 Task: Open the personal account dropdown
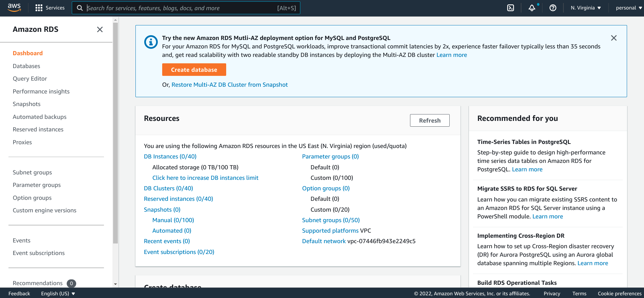point(628,8)
